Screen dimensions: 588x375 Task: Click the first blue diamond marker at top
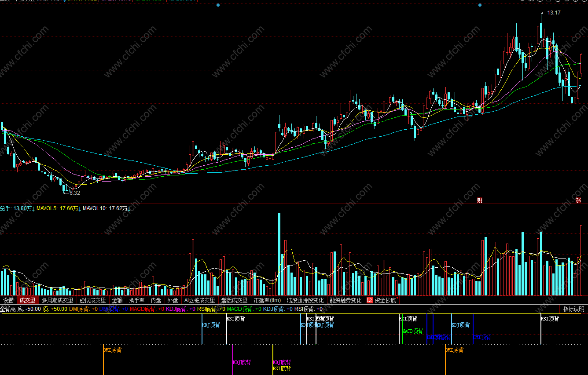[218, 5]
